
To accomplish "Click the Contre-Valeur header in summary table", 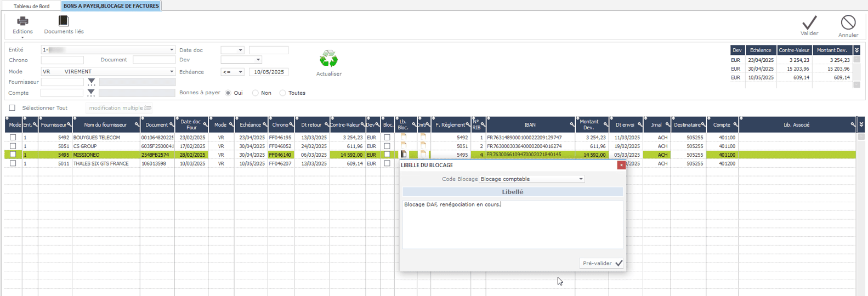I will pyautogui.click(x=794, y=50).
